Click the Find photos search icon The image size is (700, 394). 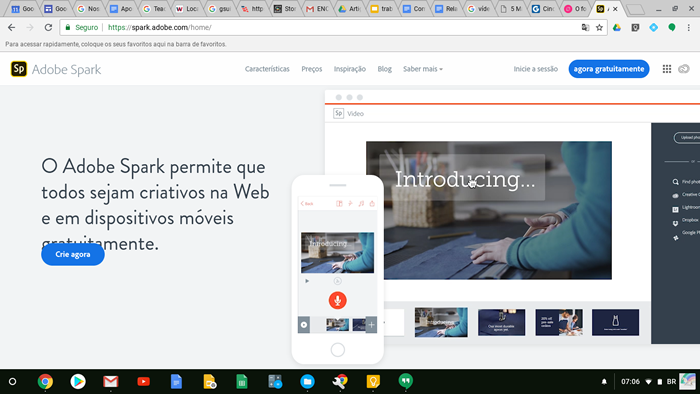point(675,182)
